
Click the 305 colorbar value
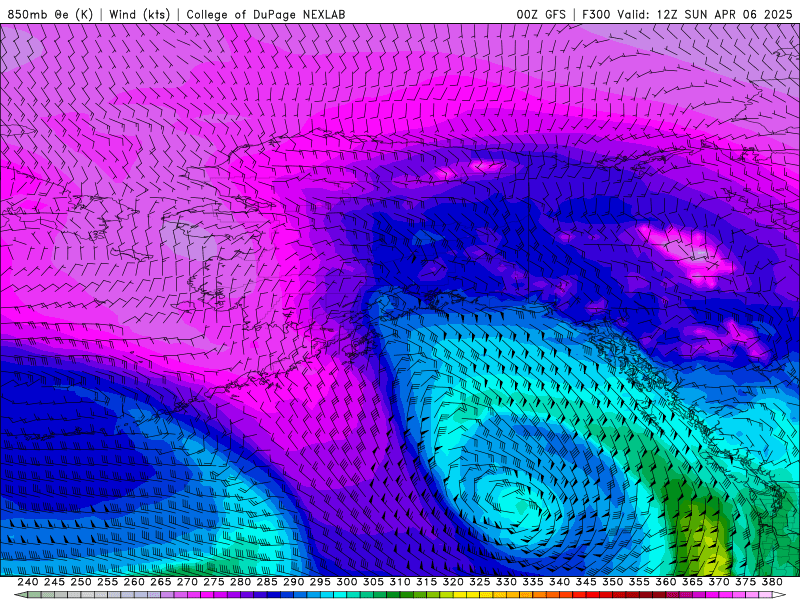[373, 582]
